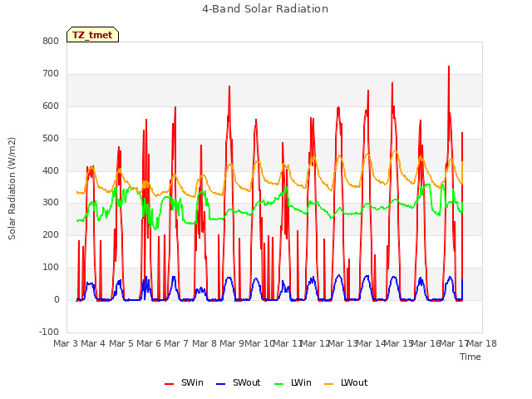This screenshot has width=532, height=399.
Task: Click the 400 y-axis tick label
Action: [51, 170]
